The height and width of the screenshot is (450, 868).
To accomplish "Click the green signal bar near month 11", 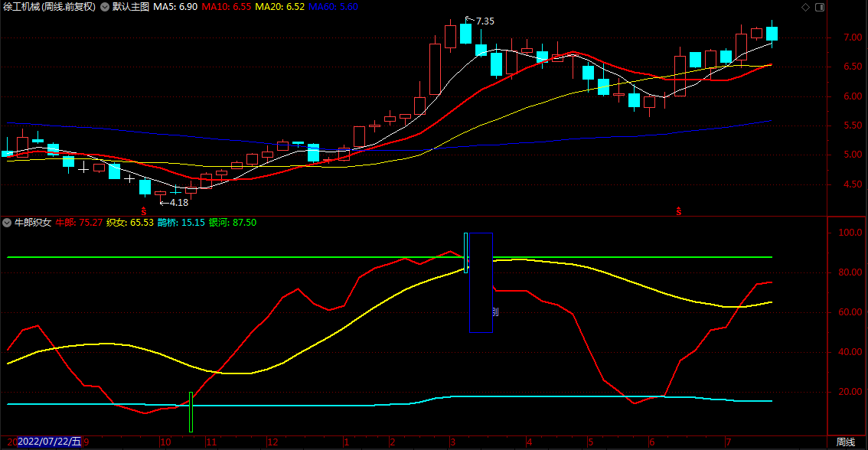I will click(x=191, y=412).
